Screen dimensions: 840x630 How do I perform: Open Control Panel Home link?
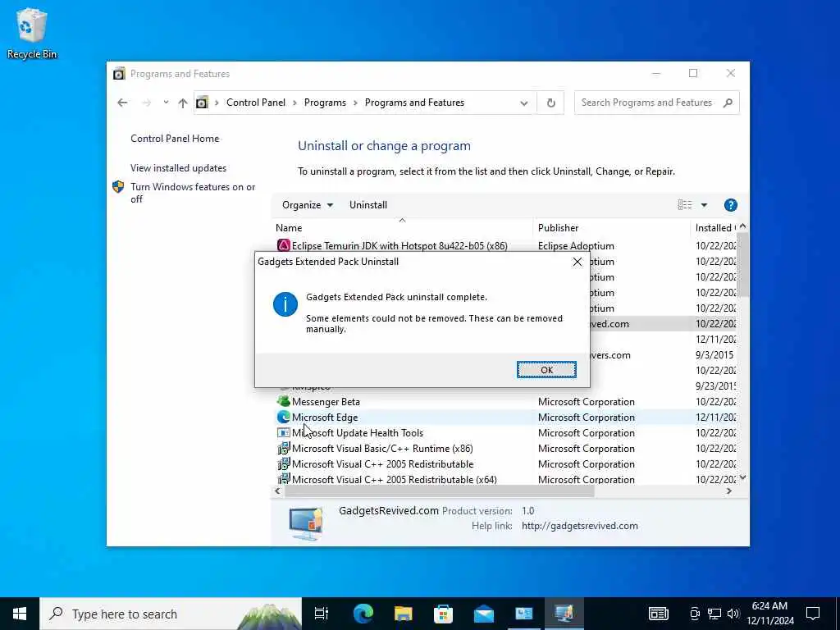pos(175,138)
